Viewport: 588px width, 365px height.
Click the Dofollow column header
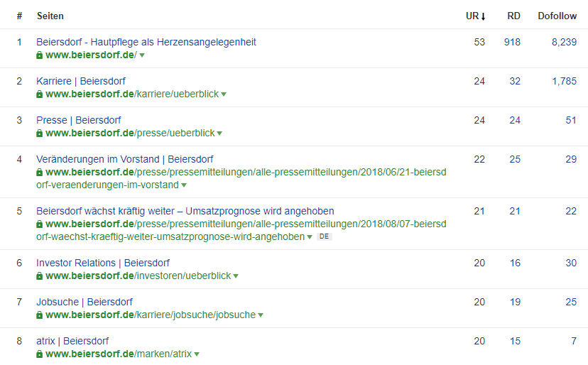[557, 16]
